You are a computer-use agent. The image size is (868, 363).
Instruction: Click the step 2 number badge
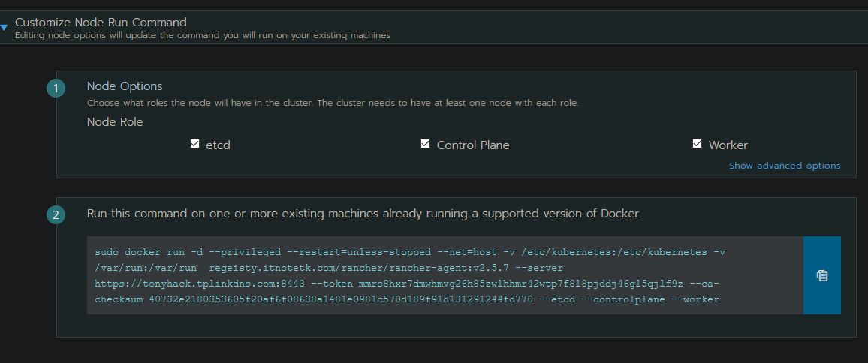tap(56, 216)
